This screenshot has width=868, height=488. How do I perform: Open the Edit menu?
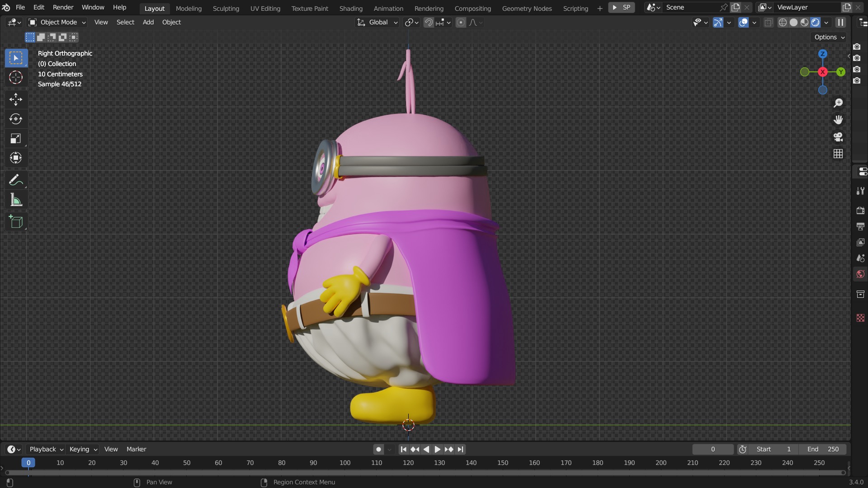tap(39, 8)
